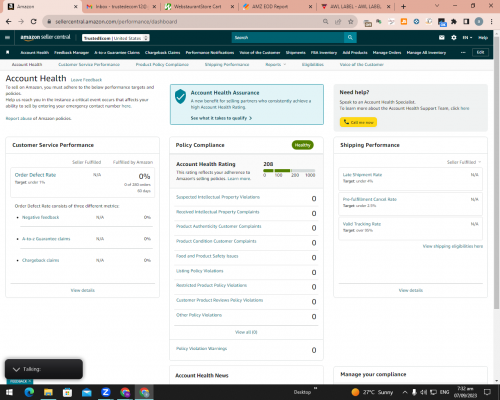Launch Microsoft Edge from the taskbar
This screenshot has width=500, height=400.
point(29,392)
